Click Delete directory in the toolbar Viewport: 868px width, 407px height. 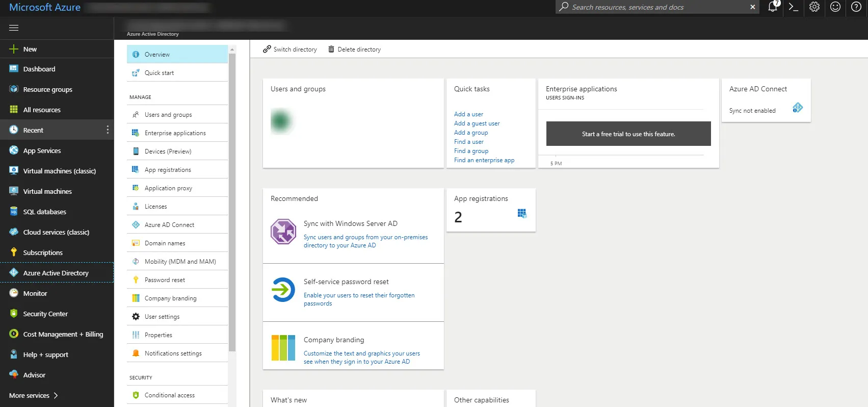(x=354, y=49)
